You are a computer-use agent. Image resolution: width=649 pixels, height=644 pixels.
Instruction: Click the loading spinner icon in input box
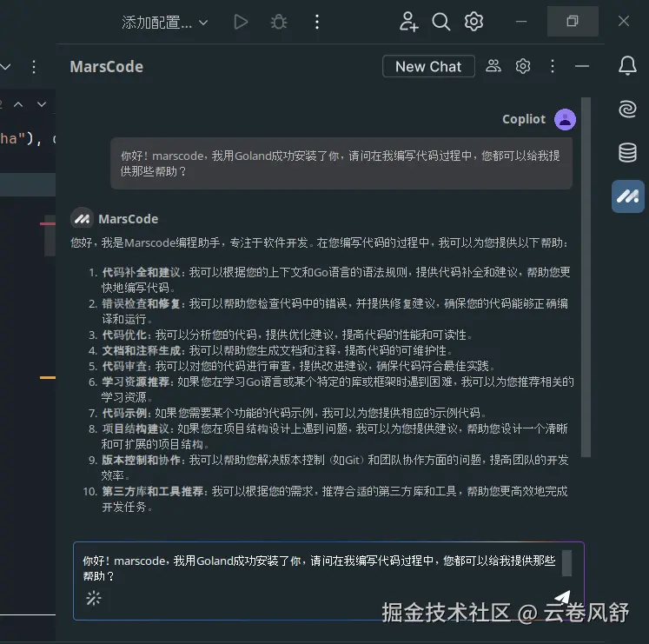point(94,598)
